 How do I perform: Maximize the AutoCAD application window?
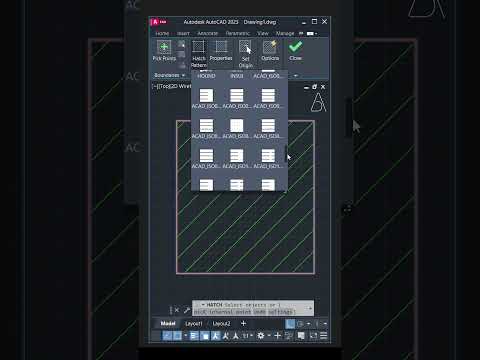314,22
